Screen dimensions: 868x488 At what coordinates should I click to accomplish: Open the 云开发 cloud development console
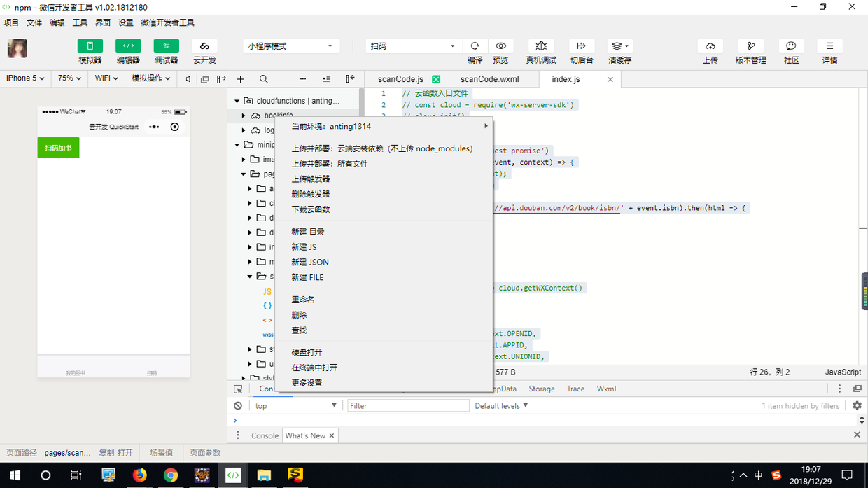point(204,46)
